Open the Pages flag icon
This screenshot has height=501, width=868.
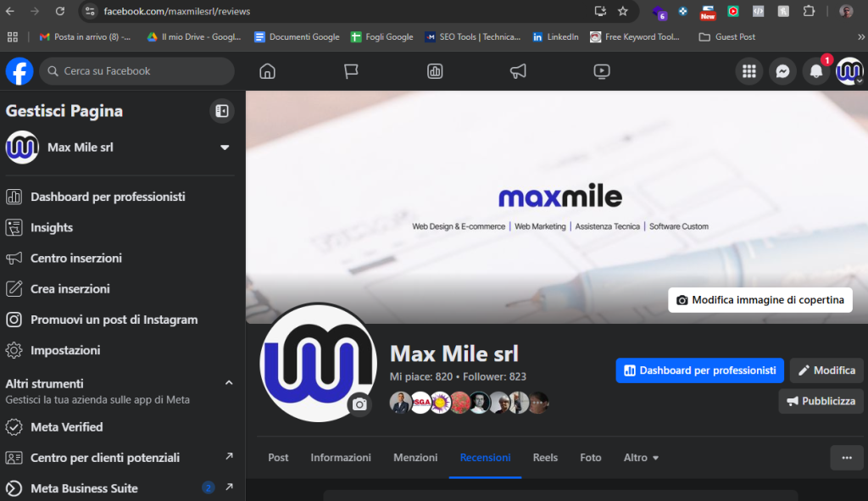pyautogui.click(x=351, y=71)
